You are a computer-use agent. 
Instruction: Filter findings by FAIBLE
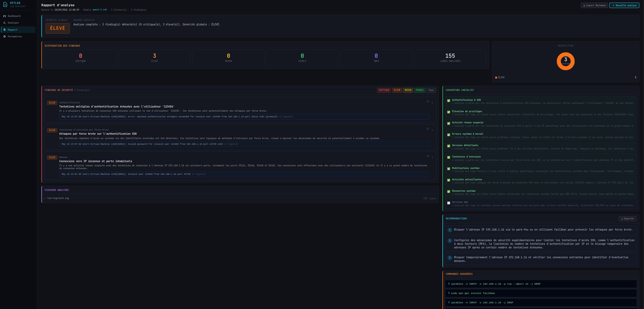click(x=419, y=90)
